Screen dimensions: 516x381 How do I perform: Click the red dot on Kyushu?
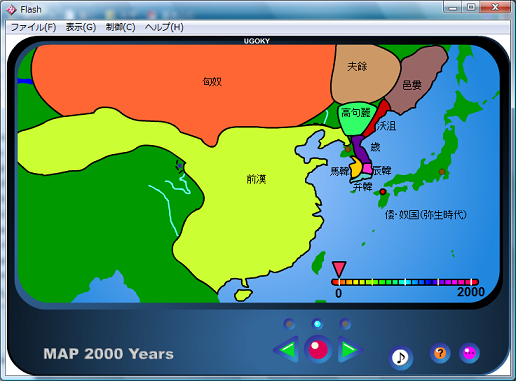pos(383,192)
